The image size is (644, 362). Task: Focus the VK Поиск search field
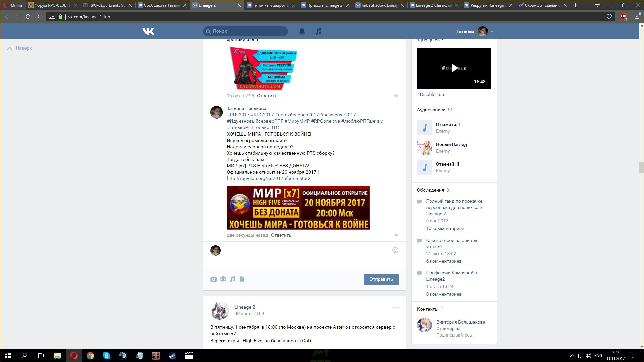245,31
